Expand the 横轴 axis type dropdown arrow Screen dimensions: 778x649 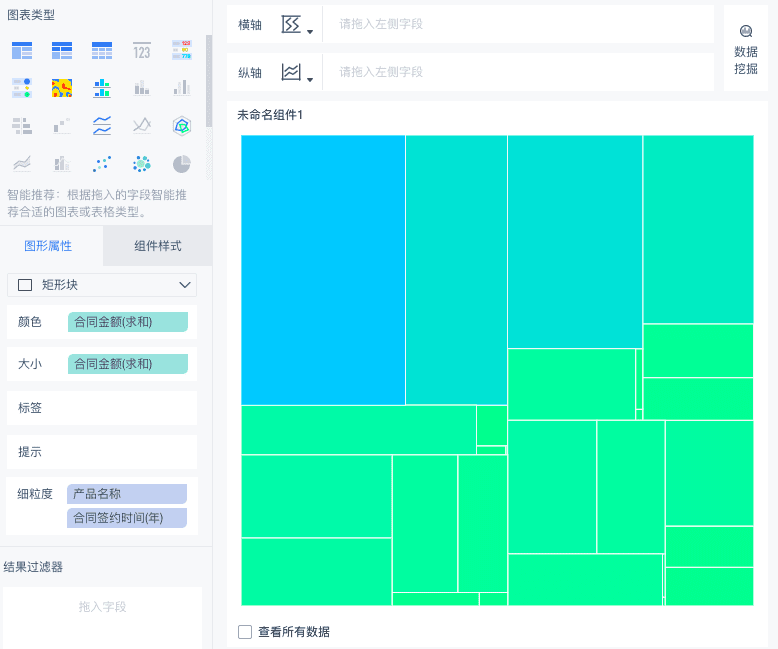click(310, 32)
